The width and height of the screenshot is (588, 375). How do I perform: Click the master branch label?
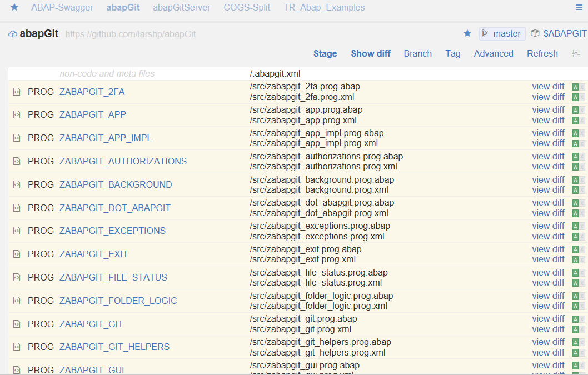tap(507, 34)
